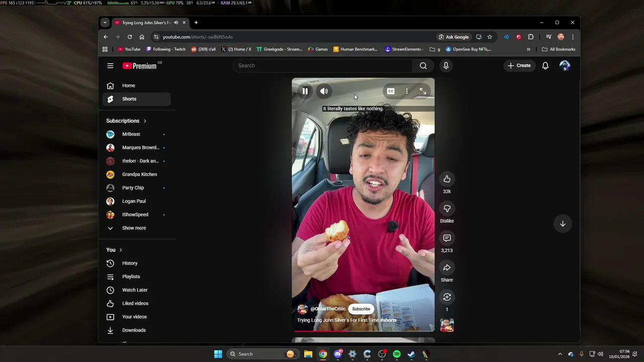Open Logan Paul channel
Screen dimensions: 644x362
[136, 201]
